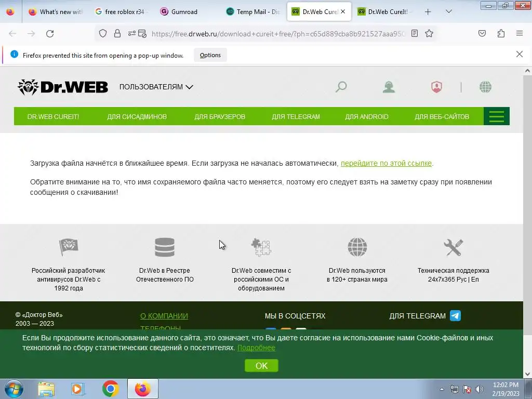
Task: Click the page scrollbar up arrow
Action: click(x=527, y=71)
